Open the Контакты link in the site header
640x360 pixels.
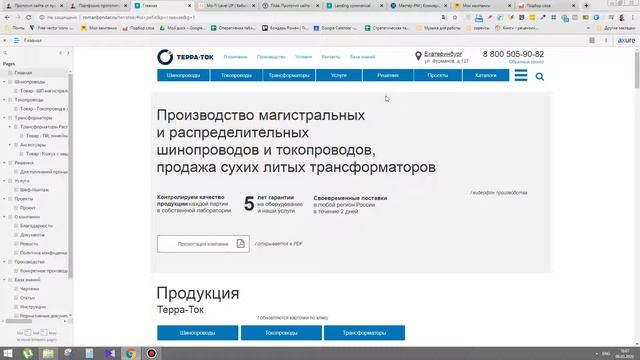coord(331,57)
